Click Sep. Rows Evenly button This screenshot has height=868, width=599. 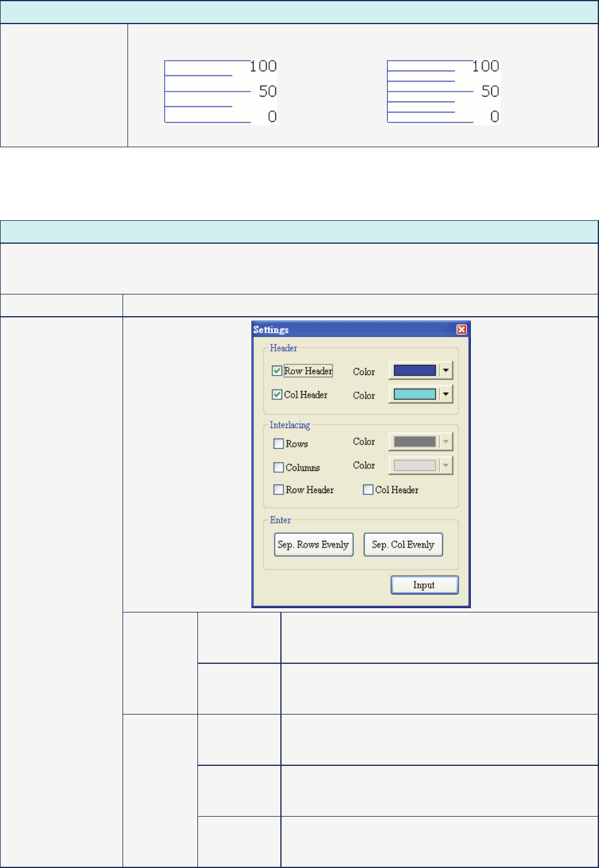(x=314, y=545)
